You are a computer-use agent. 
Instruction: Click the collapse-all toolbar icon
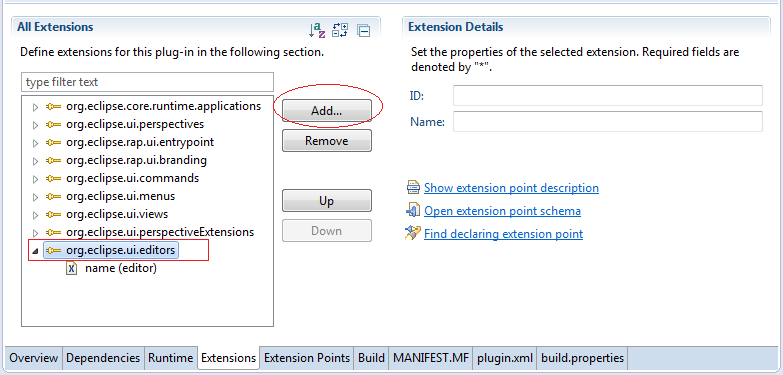point(364,31)
